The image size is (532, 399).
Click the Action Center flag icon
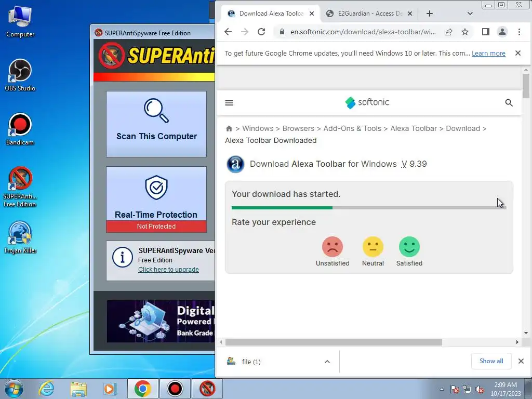(455, 389)
